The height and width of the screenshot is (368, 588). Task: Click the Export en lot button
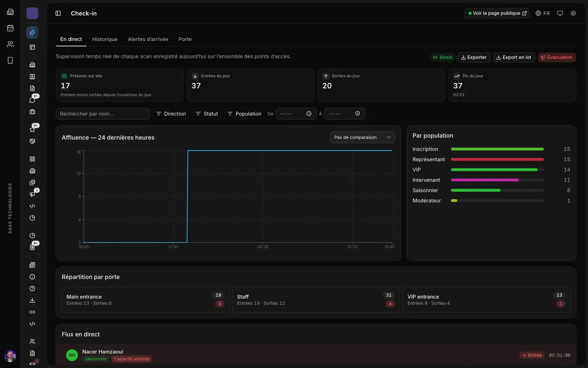514,57
